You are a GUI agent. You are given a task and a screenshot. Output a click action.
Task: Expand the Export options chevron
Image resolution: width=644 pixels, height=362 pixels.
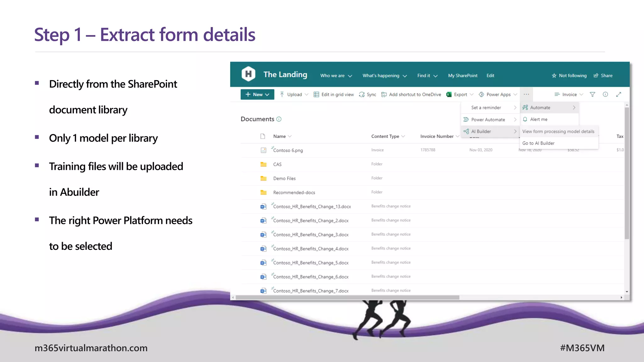472,95
